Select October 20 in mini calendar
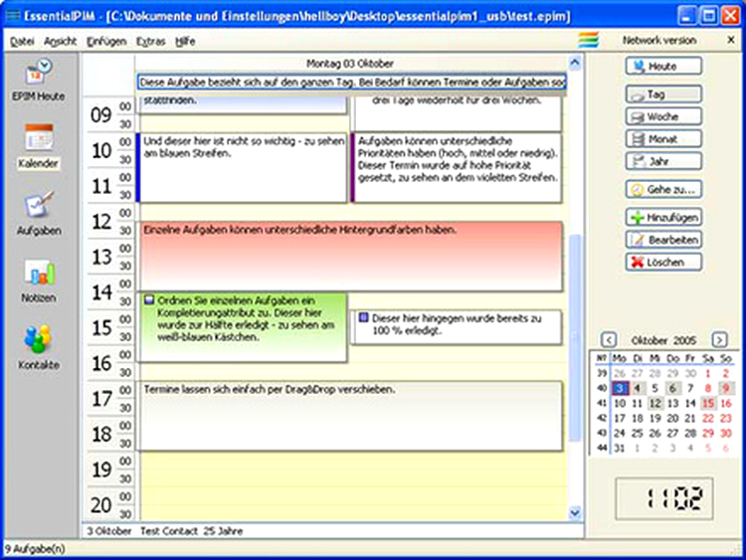This screenshot has width=746, height=560. point(672,418)
